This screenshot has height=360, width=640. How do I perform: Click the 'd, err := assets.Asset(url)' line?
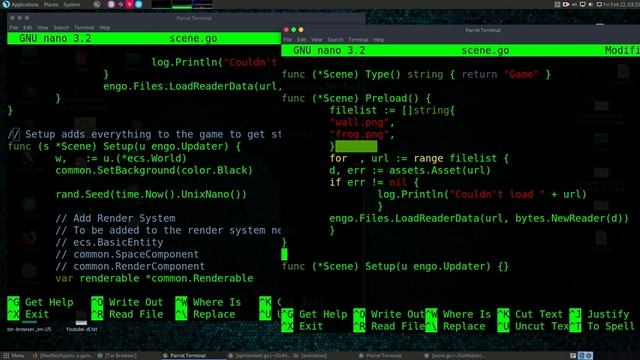(x=410, y=170)
